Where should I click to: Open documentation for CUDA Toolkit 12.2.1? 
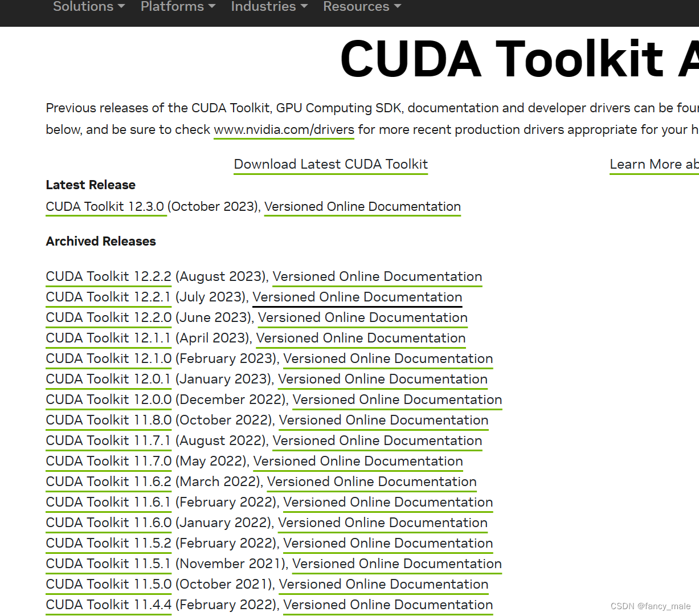tap(357, 297)
